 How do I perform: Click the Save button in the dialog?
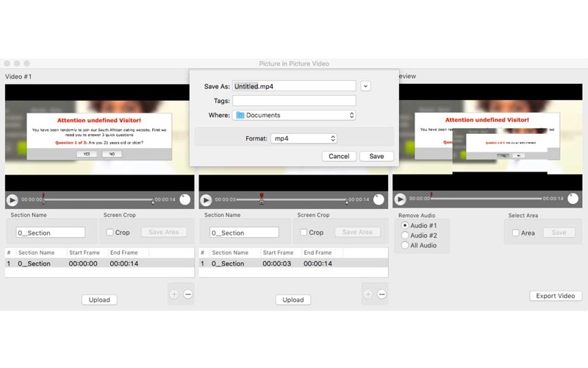click(x=376, y=156)
